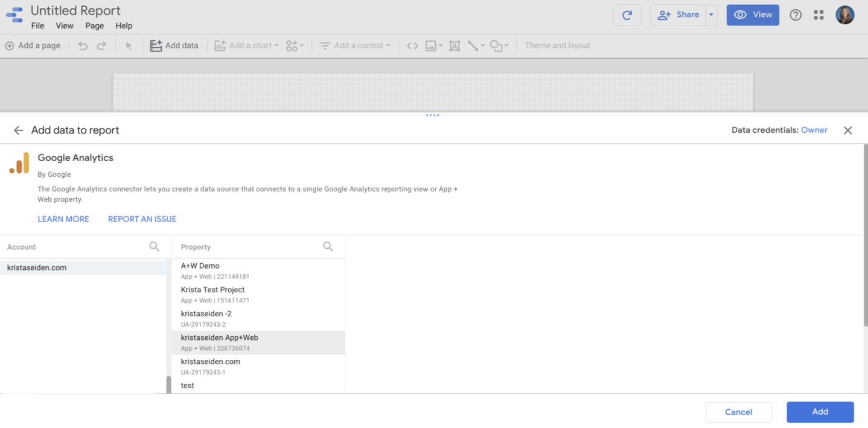This screenshot has width=868, height=428.
Task: Open the help question mark icon
Action: (x=796, y=15)
